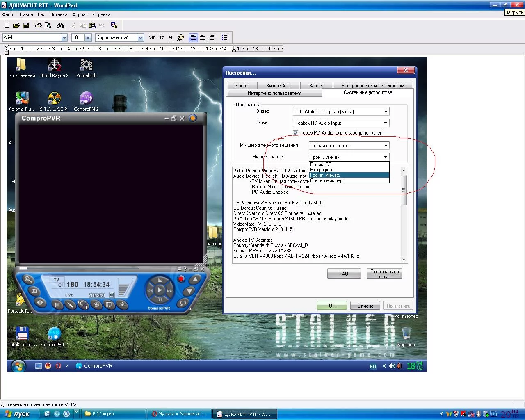Image resolution: width=525 pixels, height=420 pixels.
Task: Expand the Кириллический script dropdown
Action: [140, 38]
